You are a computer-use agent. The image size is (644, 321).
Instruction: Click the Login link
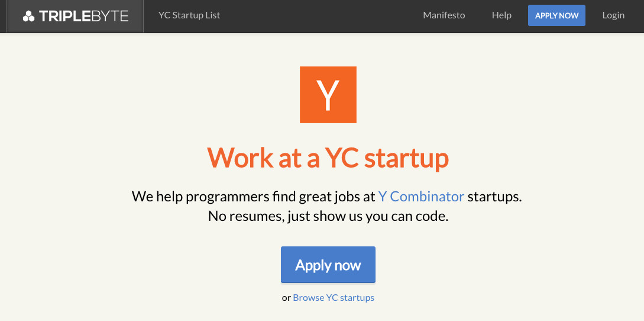tap(613, 15)
